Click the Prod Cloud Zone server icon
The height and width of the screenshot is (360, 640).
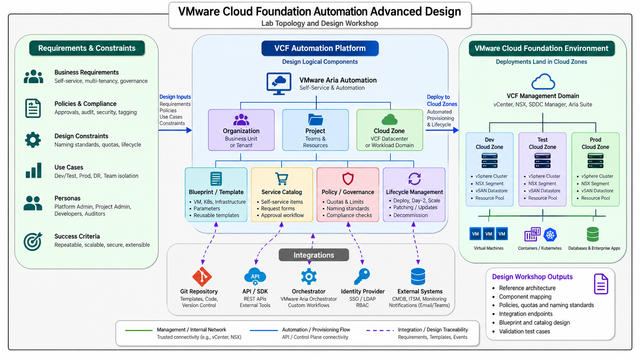tap(596, 161)
